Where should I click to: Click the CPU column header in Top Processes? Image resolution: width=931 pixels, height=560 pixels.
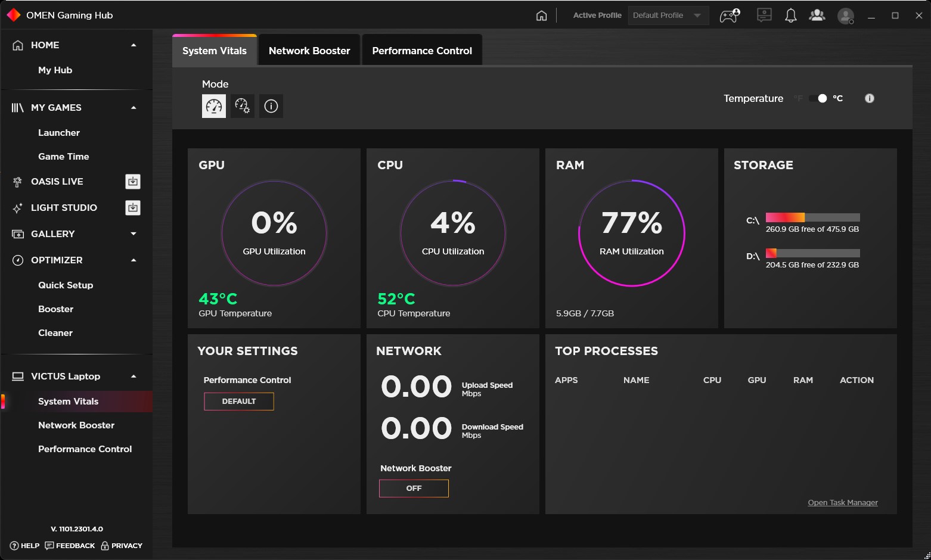tap(712, 380)
